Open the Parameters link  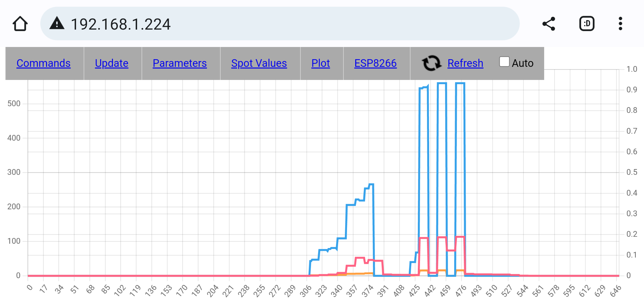[179, 63]
